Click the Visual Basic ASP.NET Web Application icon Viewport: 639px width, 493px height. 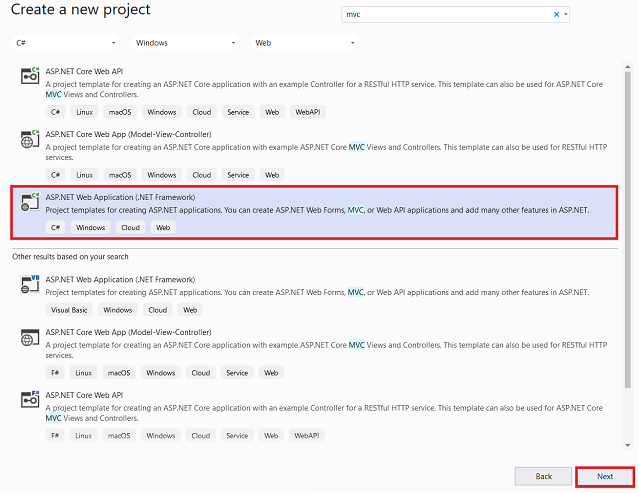point(30,284)
